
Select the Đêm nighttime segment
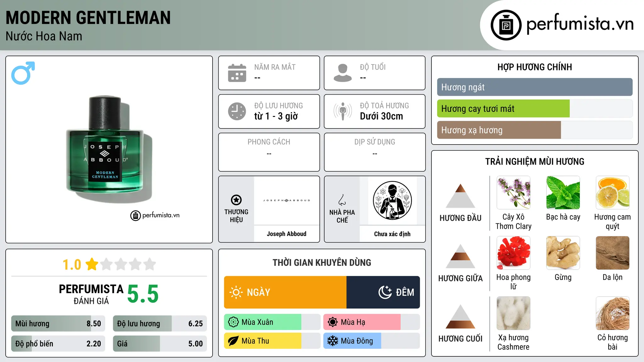pyautogui.click(x=383, y=292)
